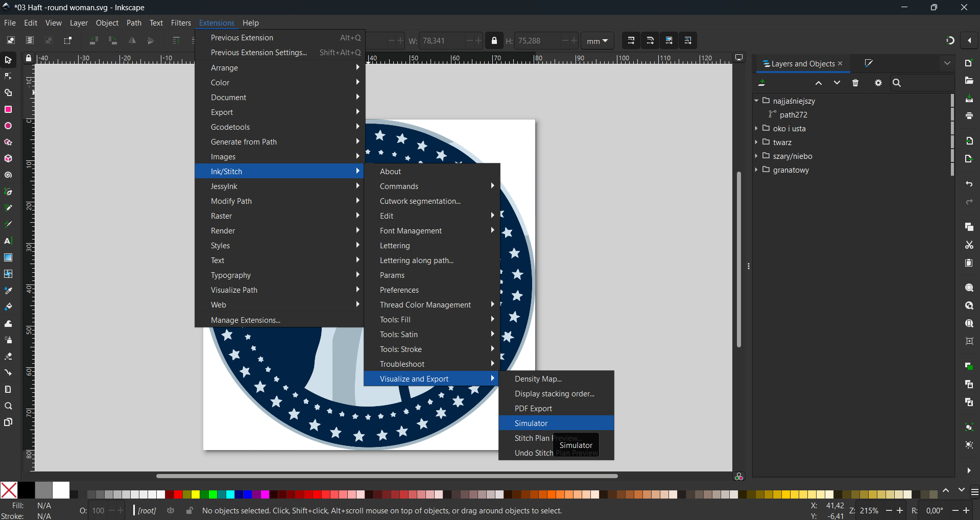
Task: Toggle current layer lock in status bar
Action: point(189,510)
